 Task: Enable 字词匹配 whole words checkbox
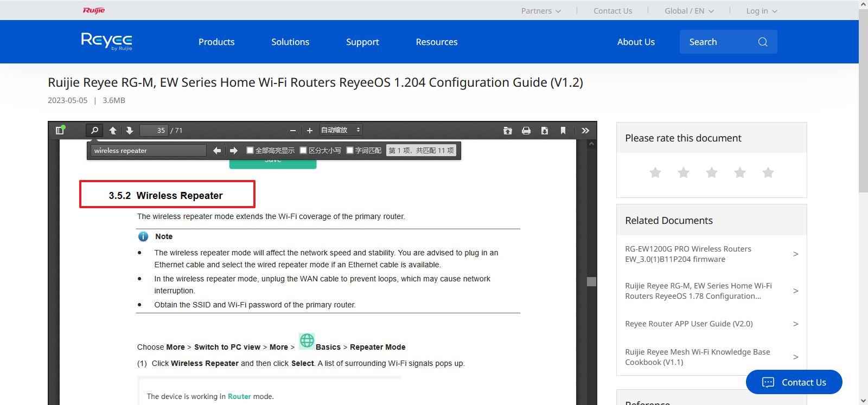[350, 150]
